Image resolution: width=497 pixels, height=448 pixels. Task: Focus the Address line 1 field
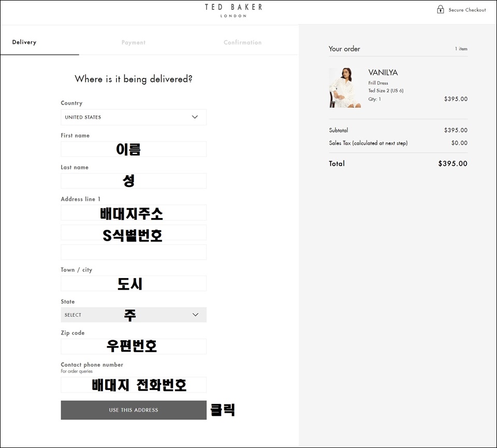point(134,212)
